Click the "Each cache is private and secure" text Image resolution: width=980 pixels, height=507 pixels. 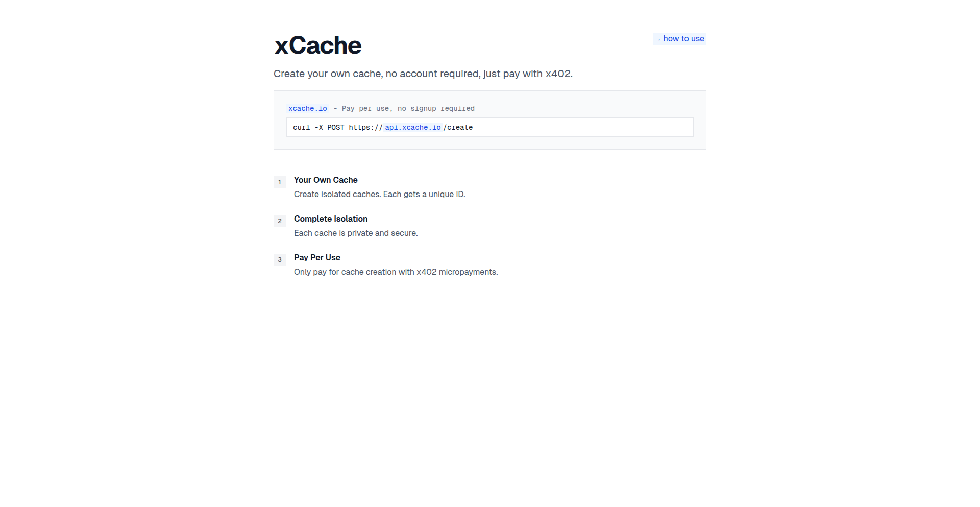click(x=355, y=233)
